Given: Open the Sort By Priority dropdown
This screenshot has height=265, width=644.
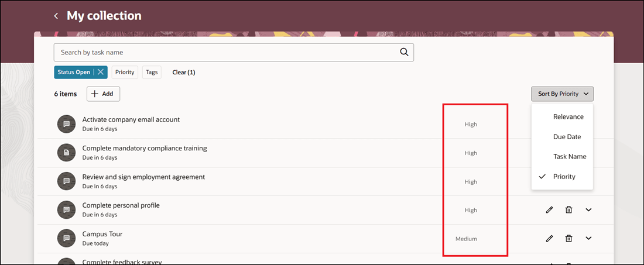Looking at the screenshot, I should [562, 94].
